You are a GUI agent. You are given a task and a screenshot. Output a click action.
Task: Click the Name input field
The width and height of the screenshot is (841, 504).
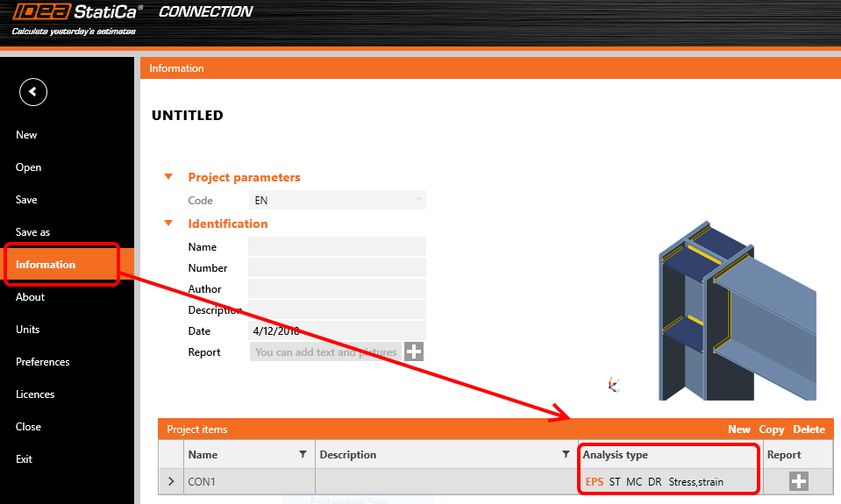(338, 246)
